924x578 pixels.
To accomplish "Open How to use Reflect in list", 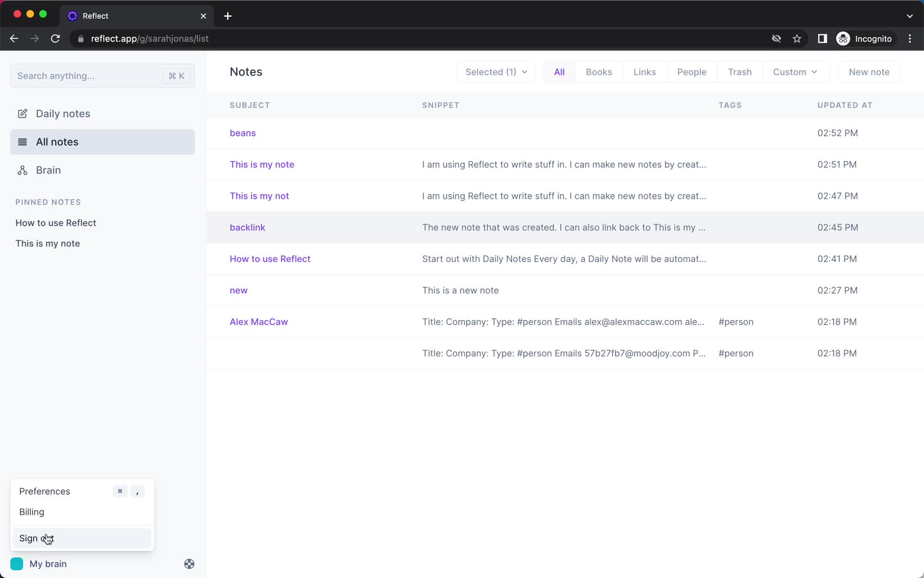I will coord(270,259).
